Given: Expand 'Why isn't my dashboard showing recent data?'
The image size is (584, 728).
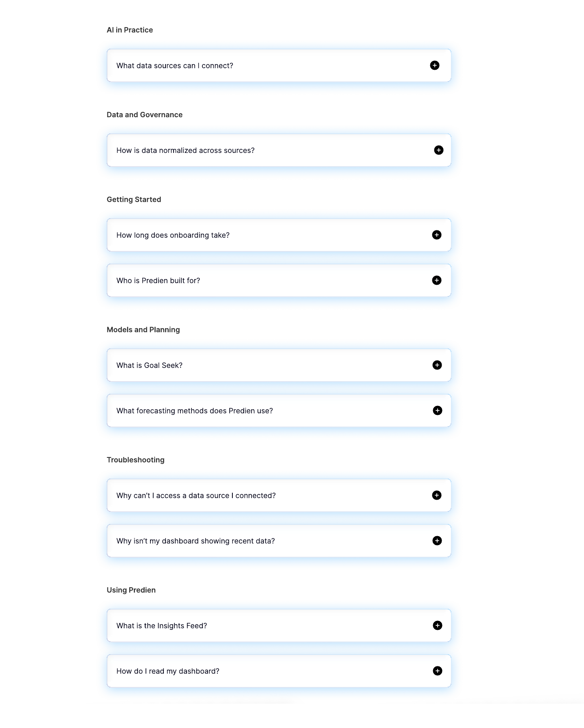Looking at the screenshot, I should pos(279,541).
